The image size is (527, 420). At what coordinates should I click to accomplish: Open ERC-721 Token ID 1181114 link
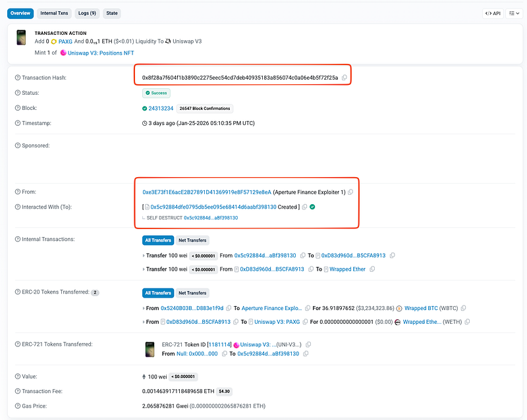[x=218, y=344]
